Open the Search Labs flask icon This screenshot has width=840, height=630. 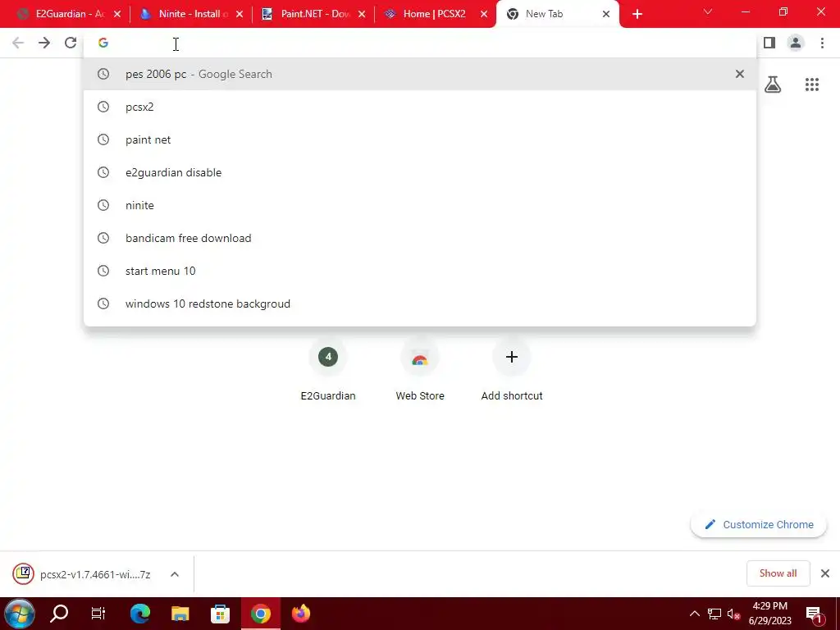click(x=773, y=84)
